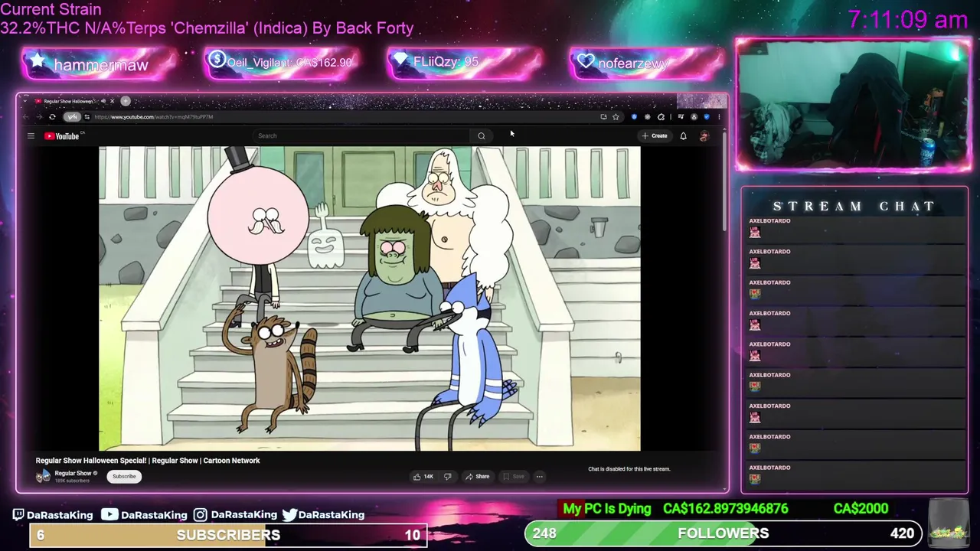Focus the YouTube search field

coord(360,136)
